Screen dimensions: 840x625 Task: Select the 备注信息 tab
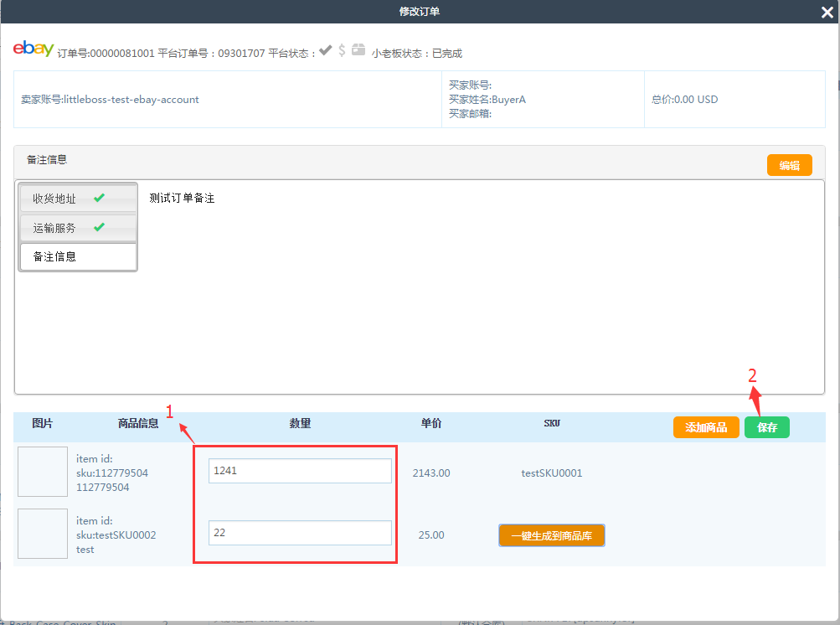(55, 256)
